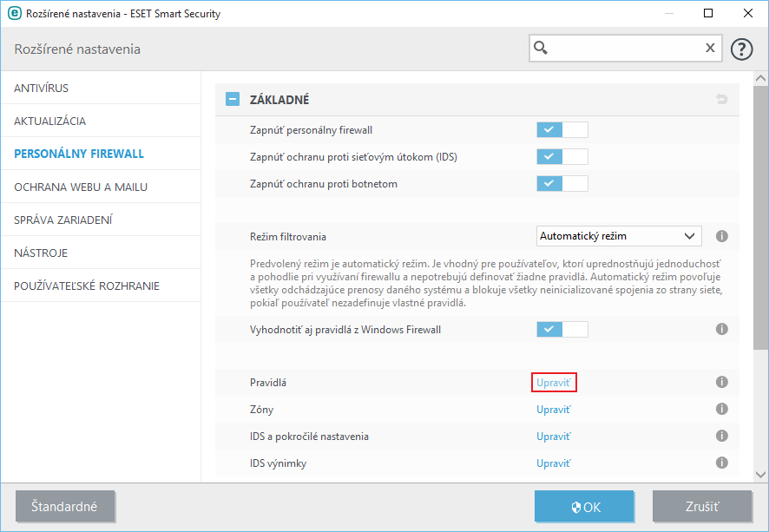Viewport: 769px width, 532px height.
Task: Click info icon for Windows Firewall rules
Action: 720,330
